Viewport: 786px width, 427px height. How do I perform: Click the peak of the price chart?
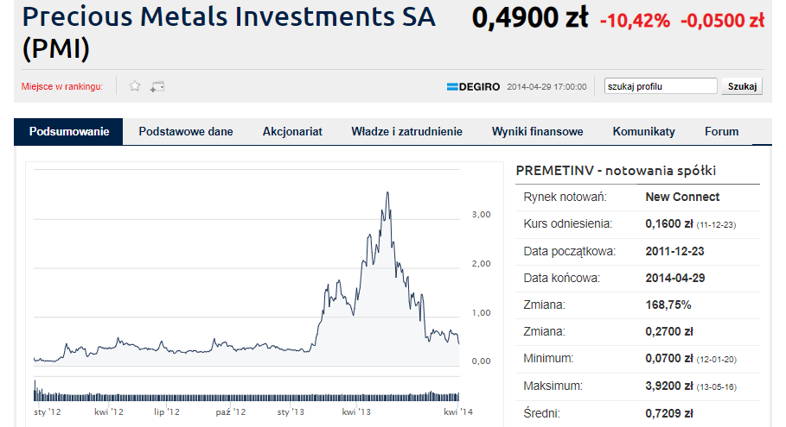click(x=387, y=193)
